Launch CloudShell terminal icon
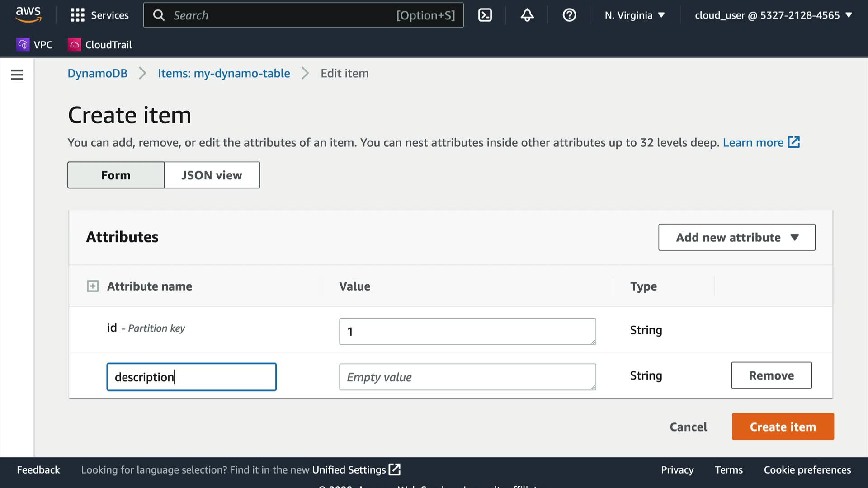The image size is (868, 488). click(485, 15)
